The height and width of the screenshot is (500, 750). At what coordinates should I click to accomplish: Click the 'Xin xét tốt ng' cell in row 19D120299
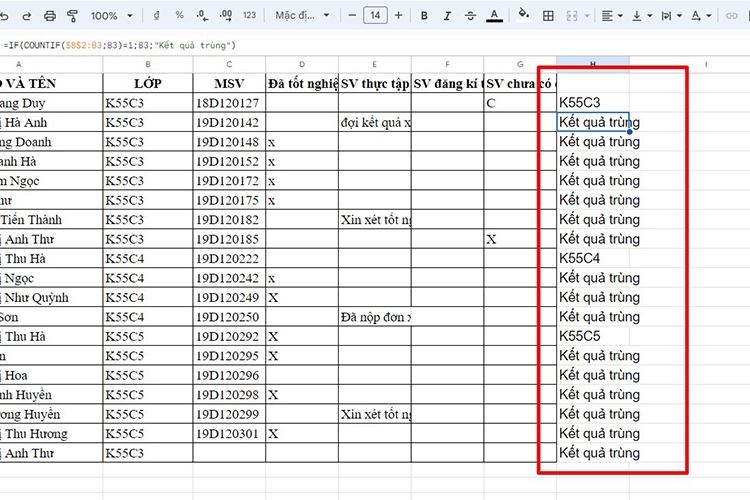point(375,414)
